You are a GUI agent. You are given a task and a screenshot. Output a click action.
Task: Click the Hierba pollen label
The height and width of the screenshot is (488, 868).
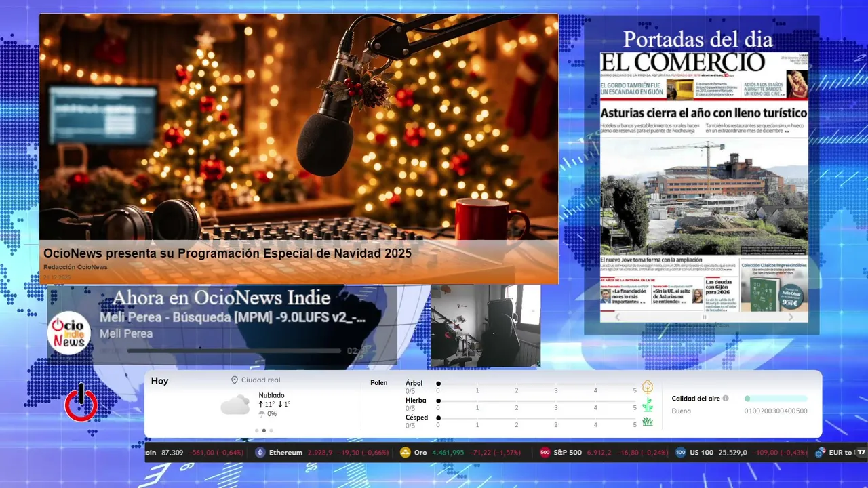click(416, 401)
